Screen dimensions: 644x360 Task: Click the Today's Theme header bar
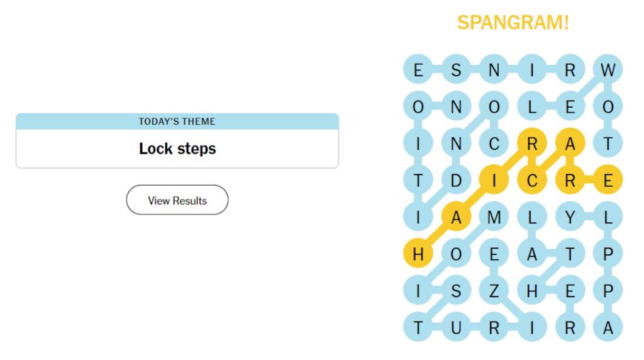[x=177, y=121]
